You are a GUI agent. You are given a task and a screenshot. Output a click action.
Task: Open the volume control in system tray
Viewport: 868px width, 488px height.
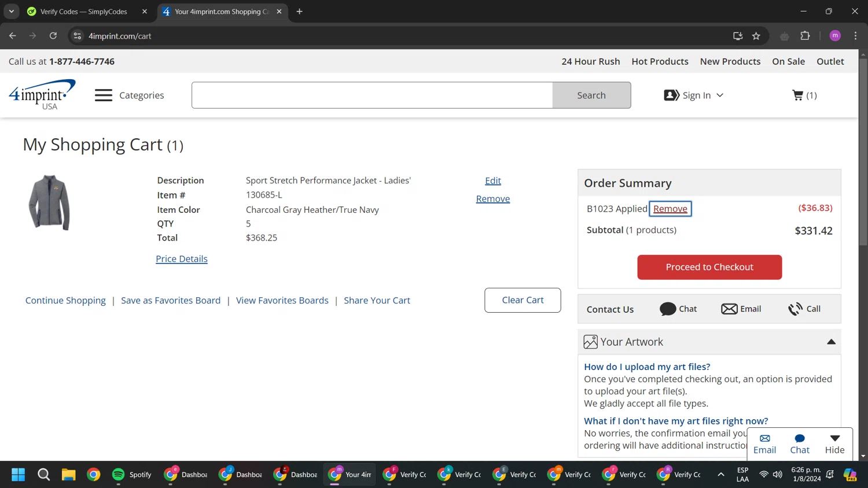pyautogui.click(x=778, y=475)
